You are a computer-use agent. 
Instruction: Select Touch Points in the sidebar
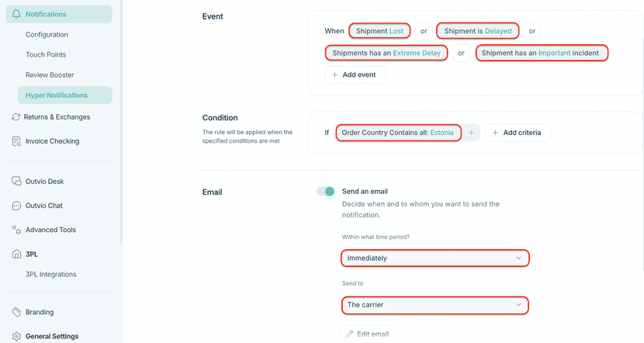[x=46, y=55]
